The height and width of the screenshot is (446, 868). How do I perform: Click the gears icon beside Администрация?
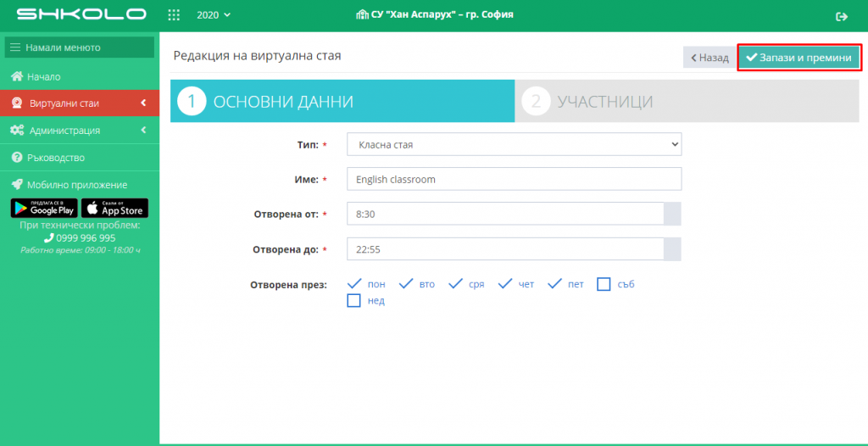pos(17,131)
